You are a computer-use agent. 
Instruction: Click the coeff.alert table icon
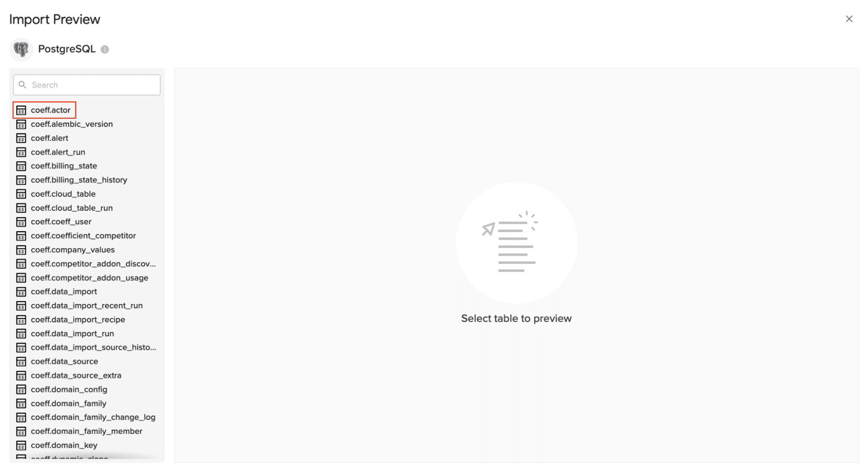21,137
